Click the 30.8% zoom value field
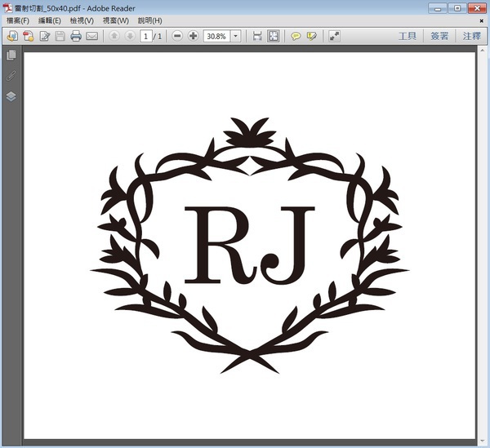This screenshot has width=490, height=448. [216, 36]
